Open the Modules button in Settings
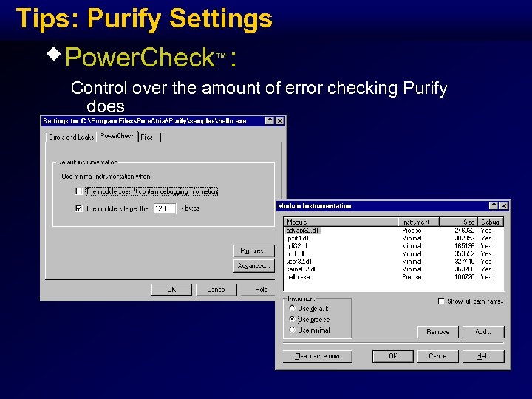532x399 pixels. point(253,251)
